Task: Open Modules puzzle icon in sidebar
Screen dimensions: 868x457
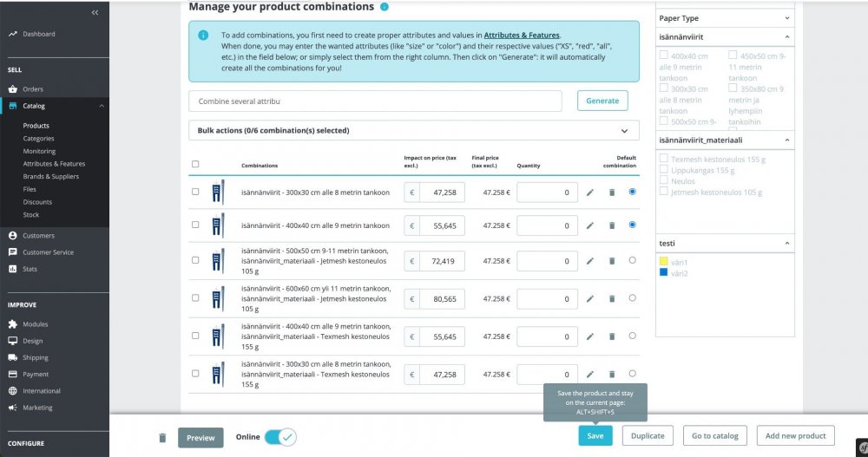Action: click(x=13, y=324)
